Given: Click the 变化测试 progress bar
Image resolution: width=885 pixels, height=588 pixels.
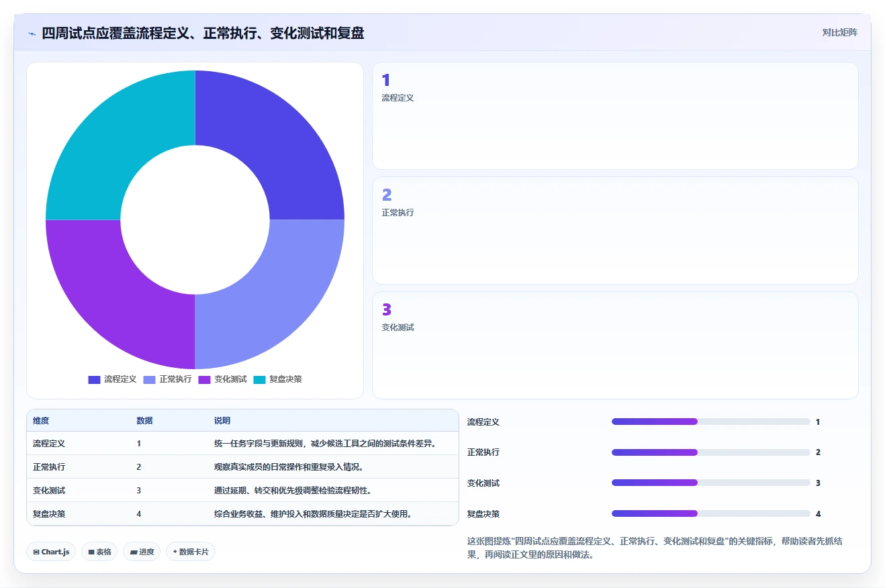Looking at the screenshot, I should [710, 483].
